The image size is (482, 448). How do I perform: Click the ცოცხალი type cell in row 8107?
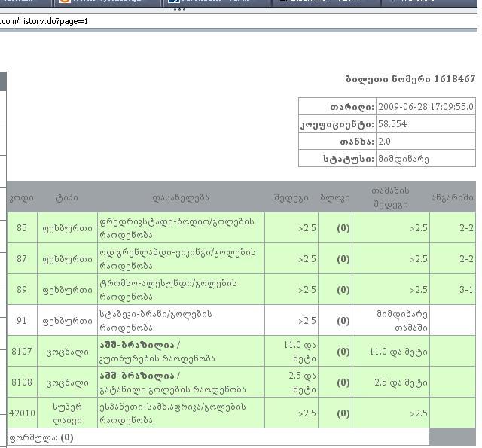pyautogui.click(x=67, y=352)
